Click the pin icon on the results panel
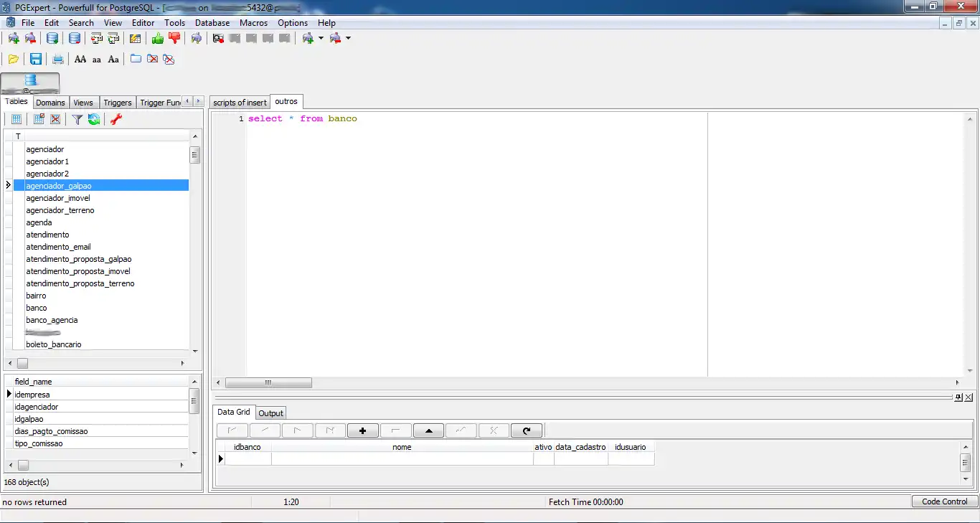The image size is (980, 523). click(x=958, y=397)
